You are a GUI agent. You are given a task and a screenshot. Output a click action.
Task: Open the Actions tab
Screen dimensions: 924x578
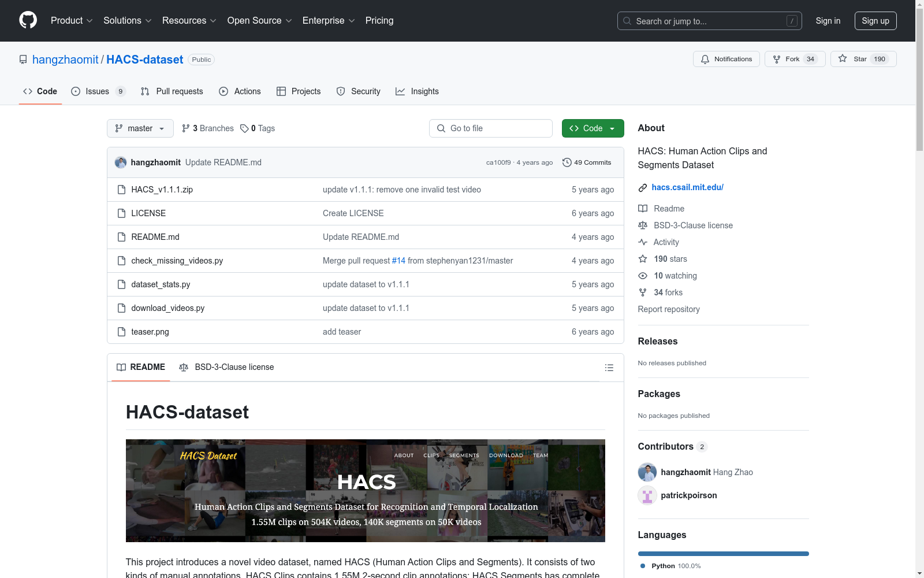coord(240,91)
